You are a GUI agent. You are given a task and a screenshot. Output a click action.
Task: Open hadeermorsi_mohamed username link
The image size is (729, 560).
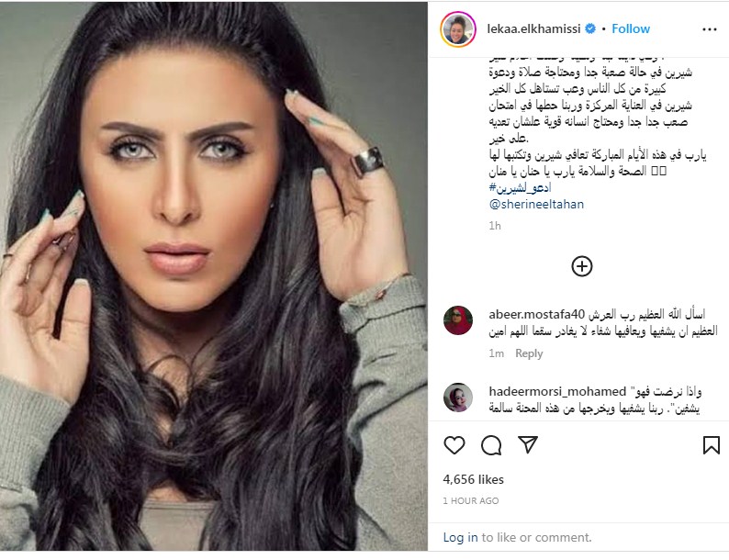click(557, 392)
